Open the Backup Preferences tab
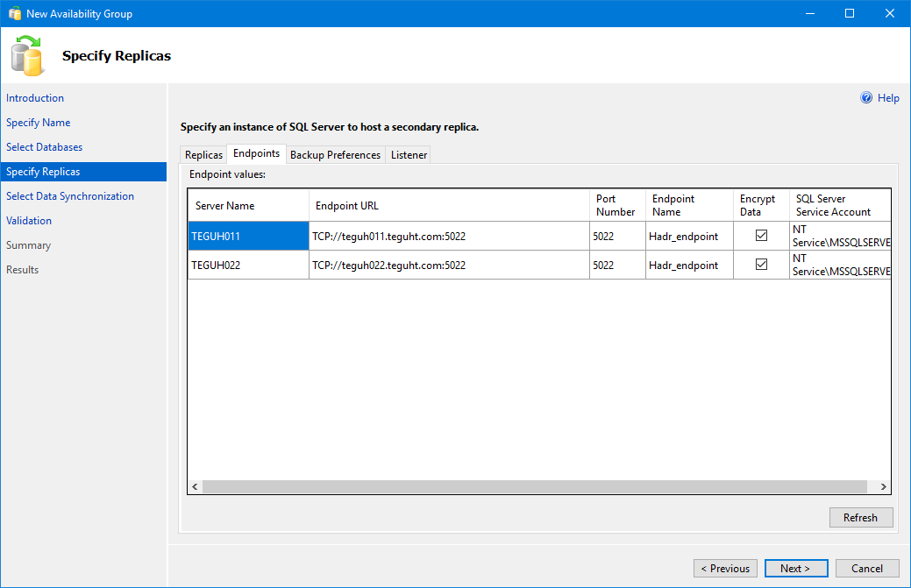Screen dimensions: 911x588 (x=335, y=154)
